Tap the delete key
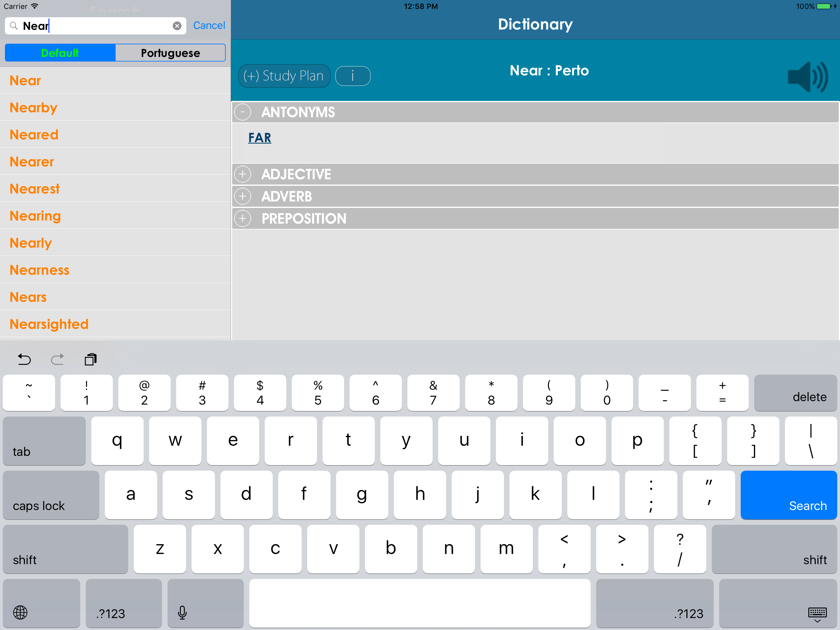Viewport: 840px width, 630px height. (x=795, y=393)
